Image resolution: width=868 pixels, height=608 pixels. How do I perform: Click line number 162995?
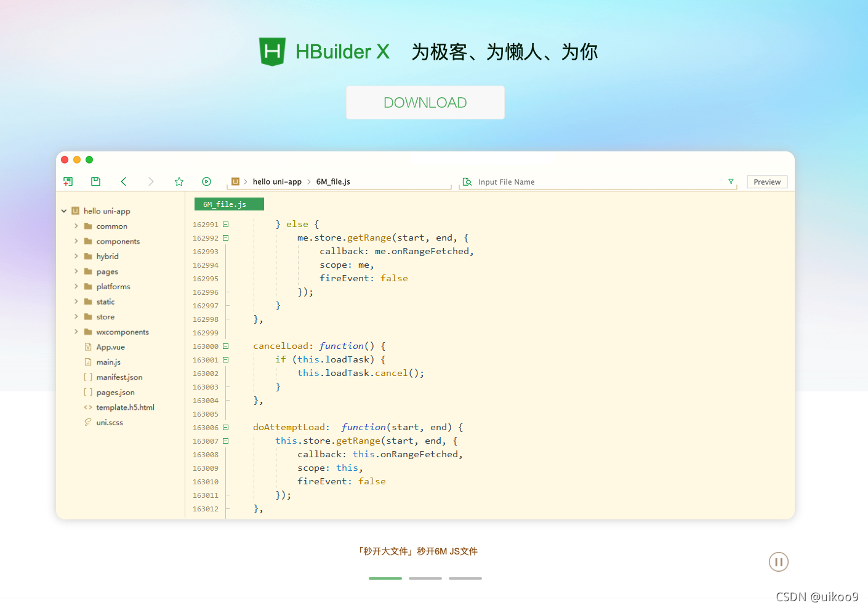point(206,279)
